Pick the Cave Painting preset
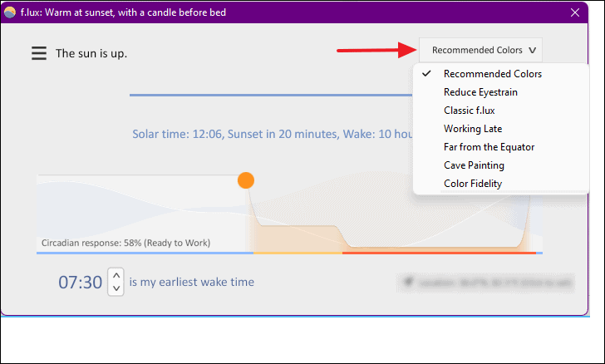The height and width of the screenshot is (364, 605). 501,165
